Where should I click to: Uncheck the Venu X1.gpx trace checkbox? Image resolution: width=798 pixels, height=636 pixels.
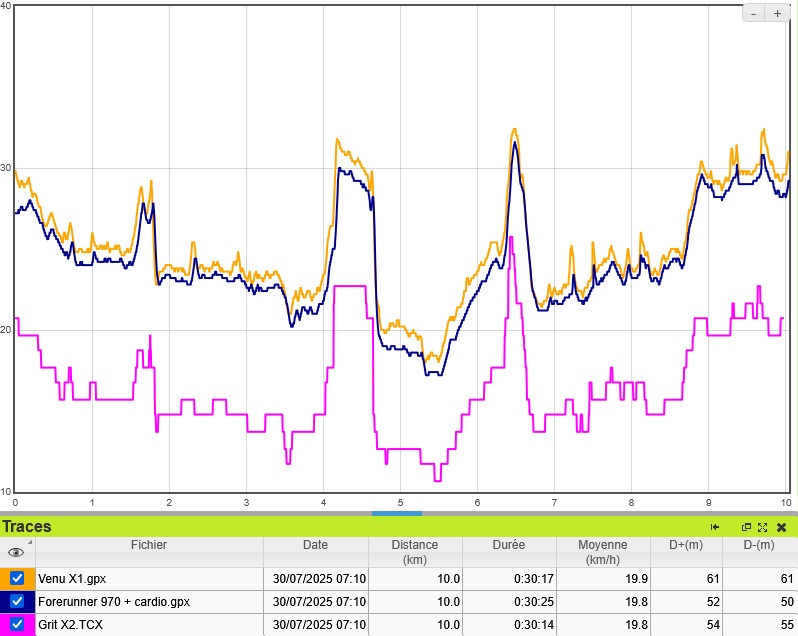(x=17, y=578)
